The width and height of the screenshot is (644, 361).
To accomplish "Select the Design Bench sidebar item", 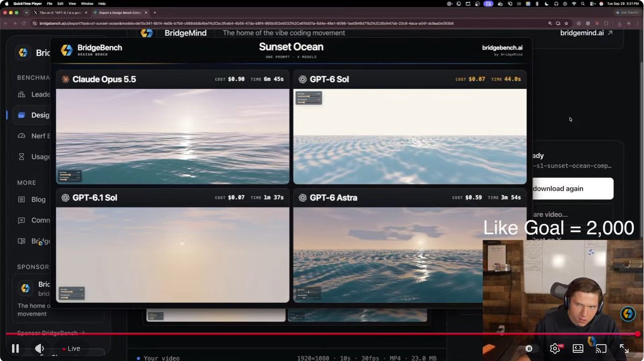I will coord(35,115).
